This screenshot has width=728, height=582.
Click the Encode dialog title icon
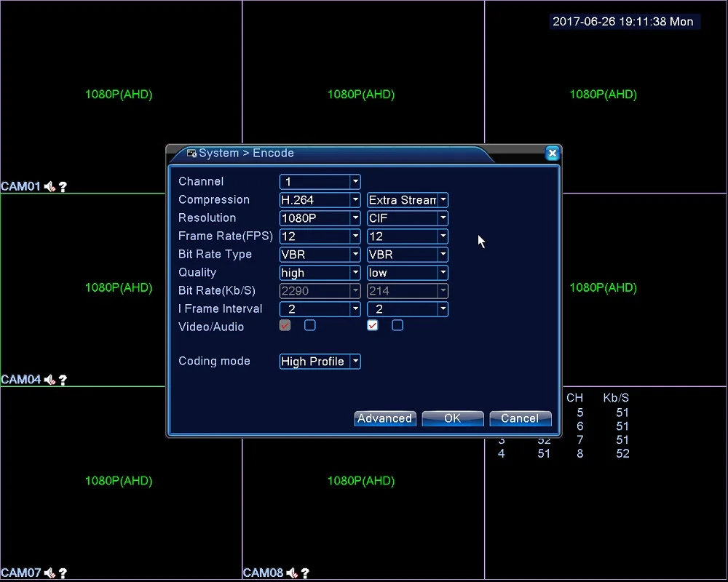coord(191,154)
